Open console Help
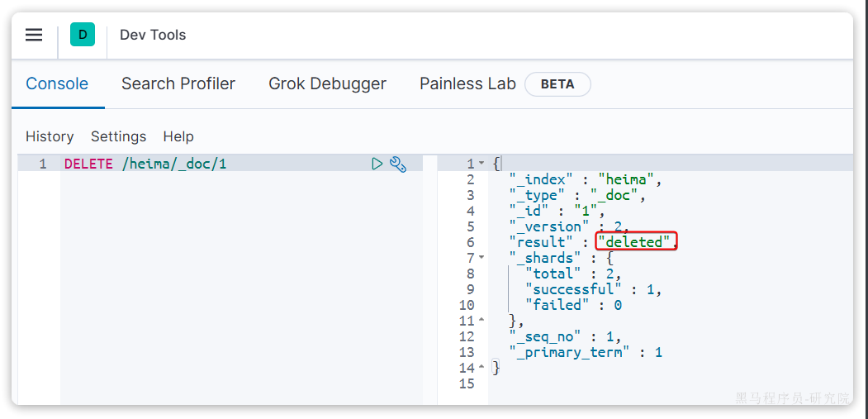The height and width of the screenshot is (419, 868). coord(178,136)
